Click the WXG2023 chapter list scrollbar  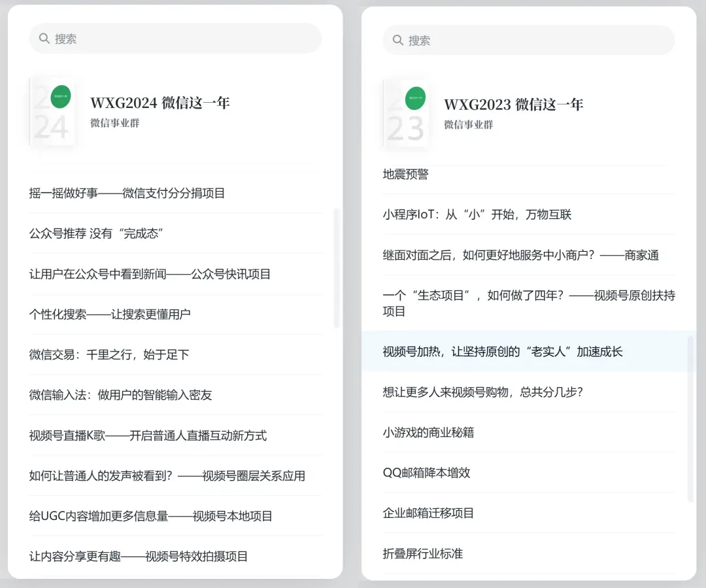pyautogui.click(x=690, y=419)
